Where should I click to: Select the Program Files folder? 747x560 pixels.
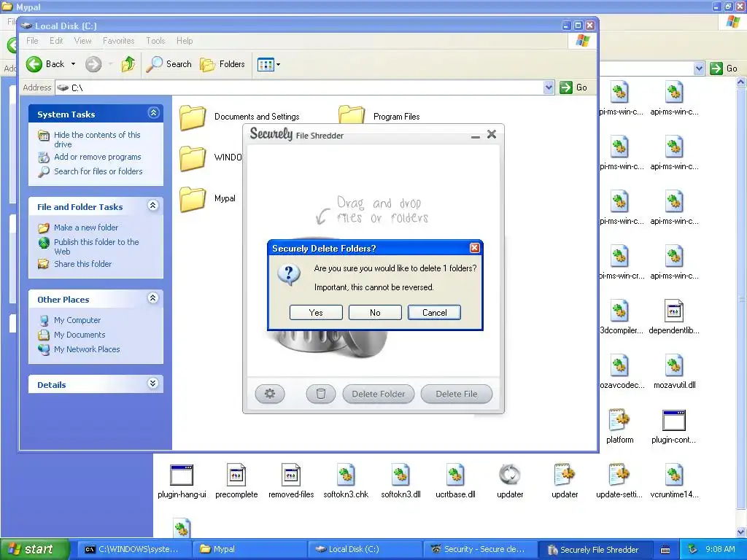point(379,116)
